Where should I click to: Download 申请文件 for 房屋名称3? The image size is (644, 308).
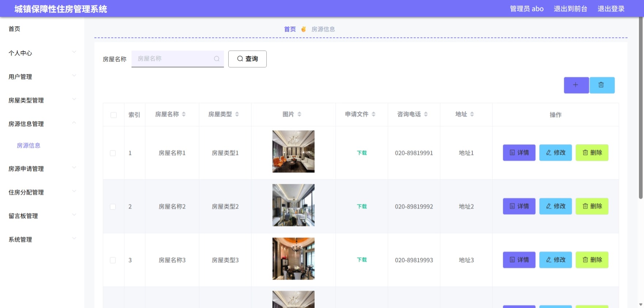coord(362,260)
